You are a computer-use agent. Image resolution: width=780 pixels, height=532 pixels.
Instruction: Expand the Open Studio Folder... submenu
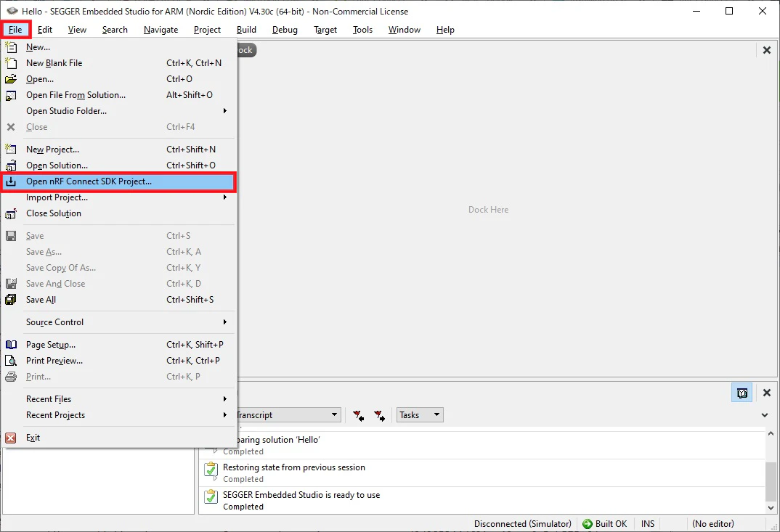point(118,111)
